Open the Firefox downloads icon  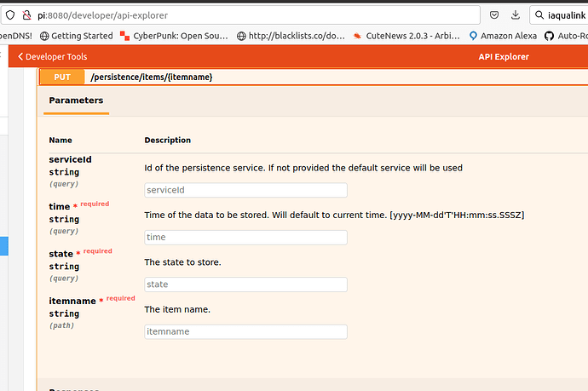516,15
